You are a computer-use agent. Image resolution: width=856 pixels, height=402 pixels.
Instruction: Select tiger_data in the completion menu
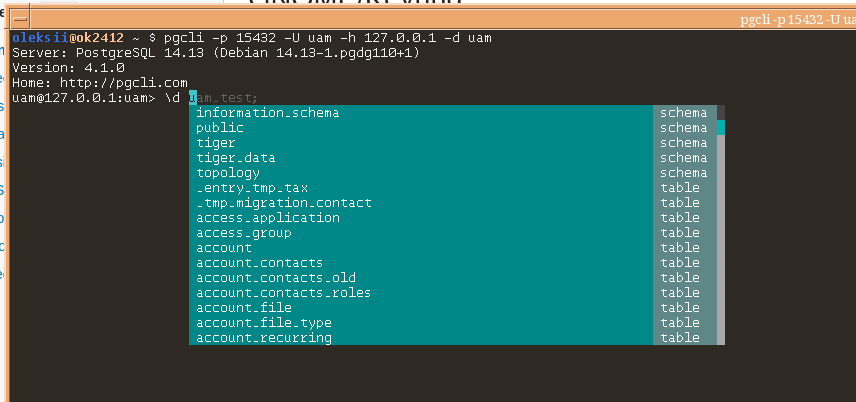236,158
